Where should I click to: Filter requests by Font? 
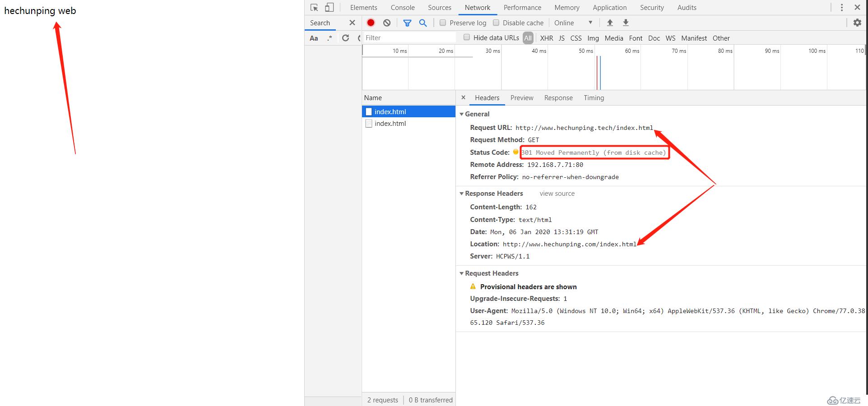click(636, 38)
